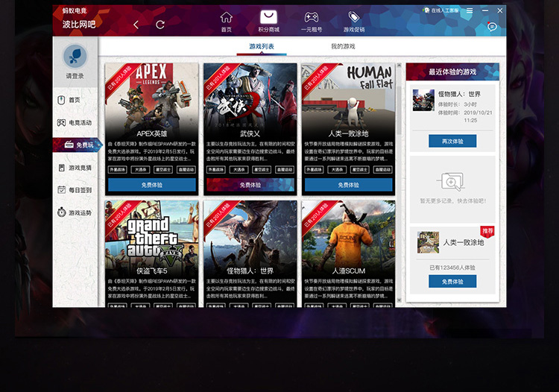Image resolution: width=559 pixels, height=392 pixels.
Task: Click the 人渣SCUM title text
Action: pos(348,271)
